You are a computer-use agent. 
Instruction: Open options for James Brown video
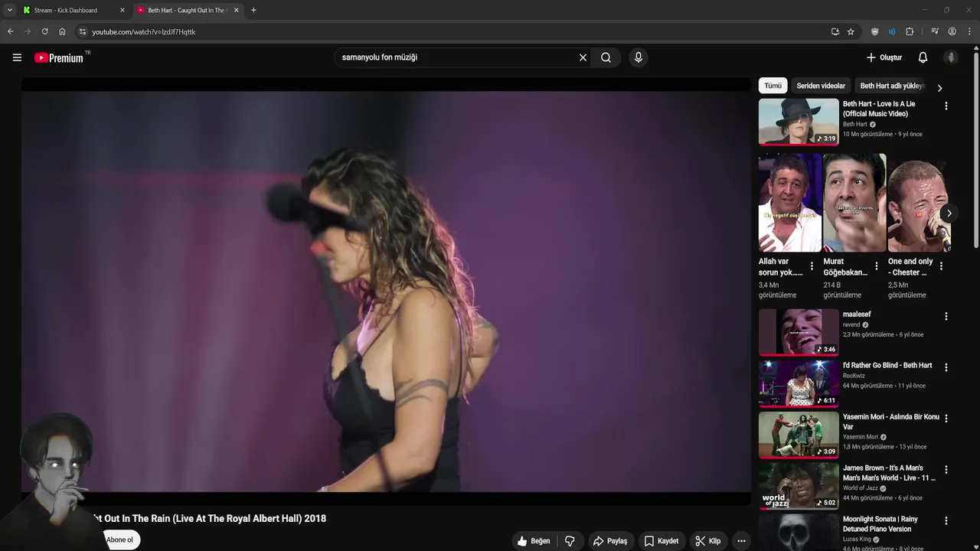tap(946, 470)
